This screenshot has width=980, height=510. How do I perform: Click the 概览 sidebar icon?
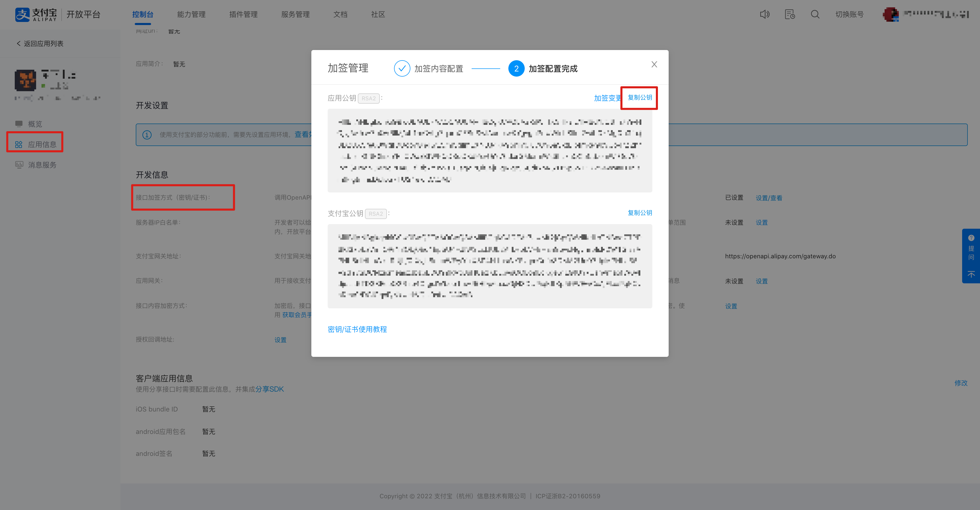[x=19, y=124]
